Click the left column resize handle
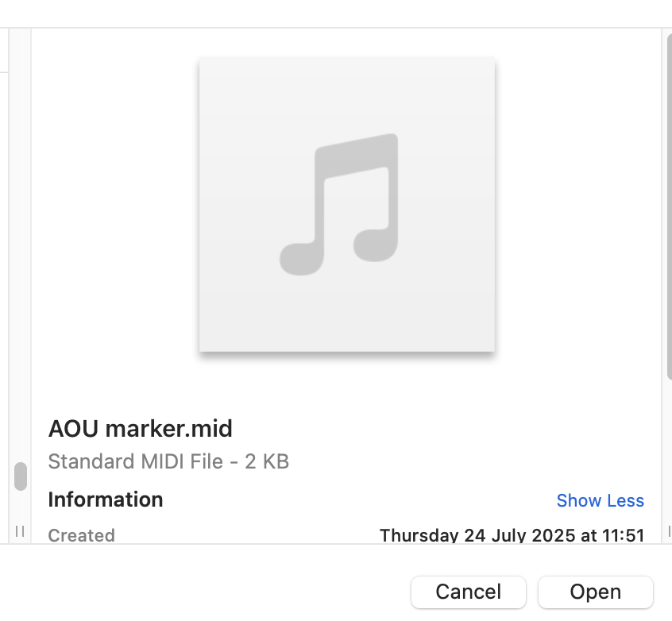This screenshot has width=672, height=621. [x=20, y=530]
